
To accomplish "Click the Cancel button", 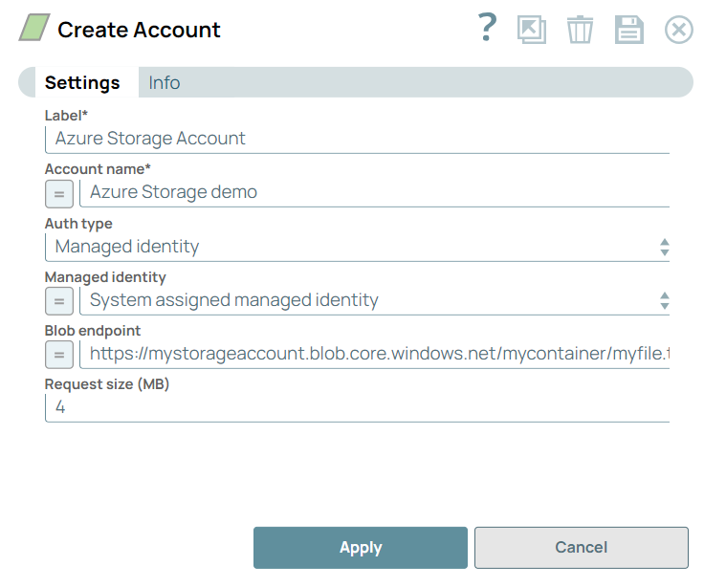I will 581,548.
